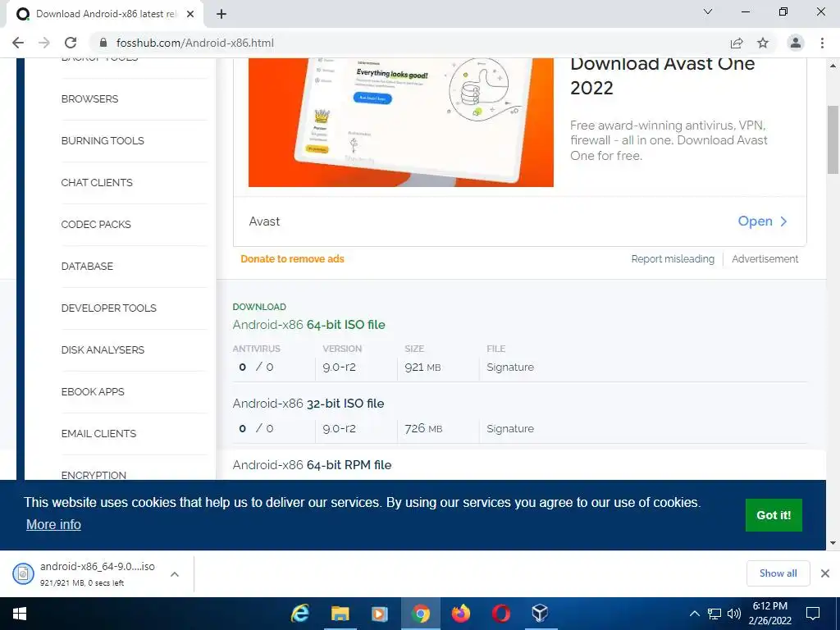The image size is (840, 630).
Task: Open CHAT CLIENTS category
Action: point(97,183)
